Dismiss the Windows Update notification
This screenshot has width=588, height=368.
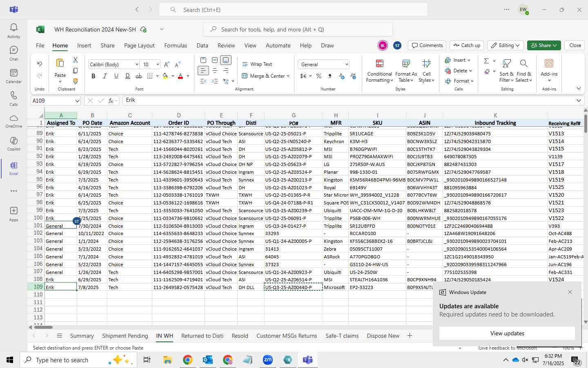click(570, 292)
